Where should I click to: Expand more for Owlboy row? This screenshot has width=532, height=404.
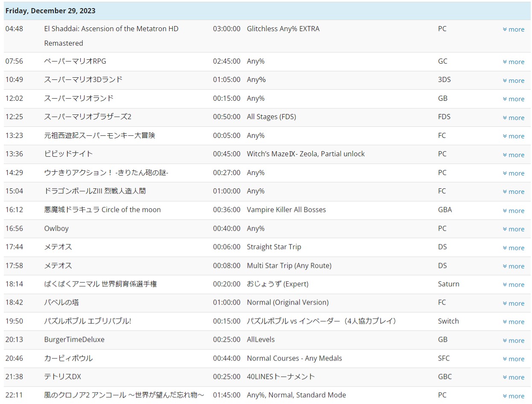[x=513, y=229]
